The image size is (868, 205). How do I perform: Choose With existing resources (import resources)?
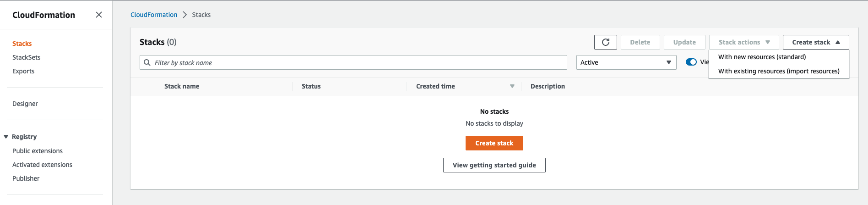click(x=778, y=71)
